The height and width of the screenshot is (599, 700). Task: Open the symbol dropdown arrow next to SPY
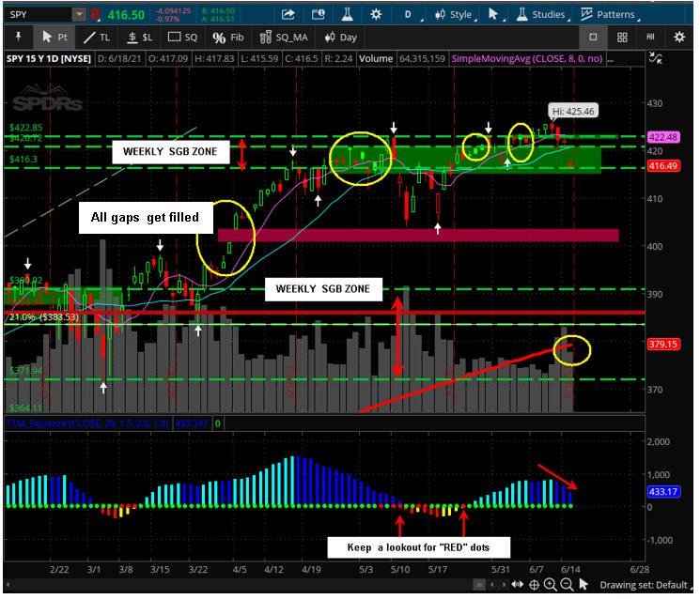click(79, 14)
